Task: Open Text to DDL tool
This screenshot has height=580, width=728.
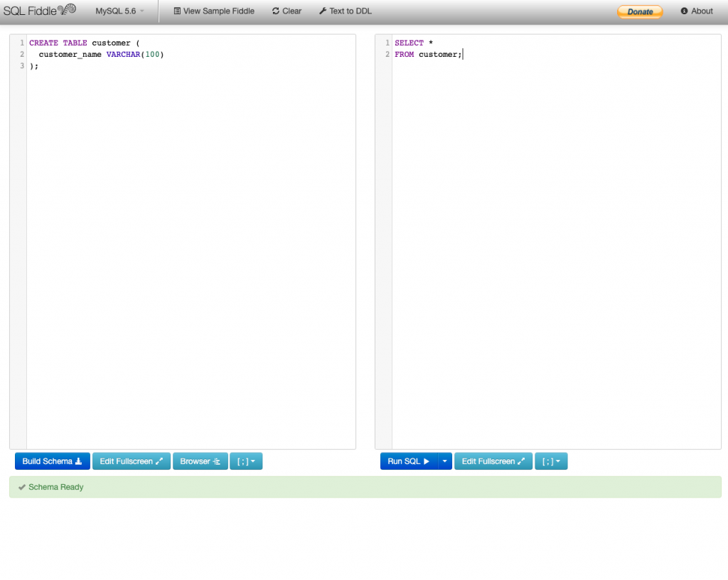Action: pyautogui.click(x=346, y=11)
